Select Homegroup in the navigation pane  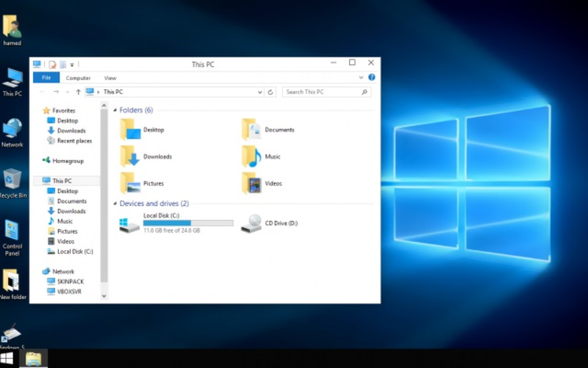tap(63, 160)
